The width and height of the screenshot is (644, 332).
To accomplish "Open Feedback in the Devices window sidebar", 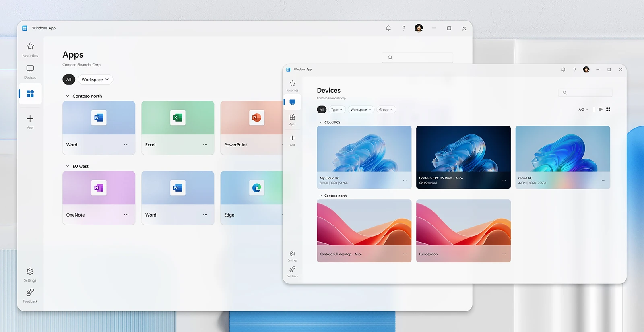I will point(293,272).
